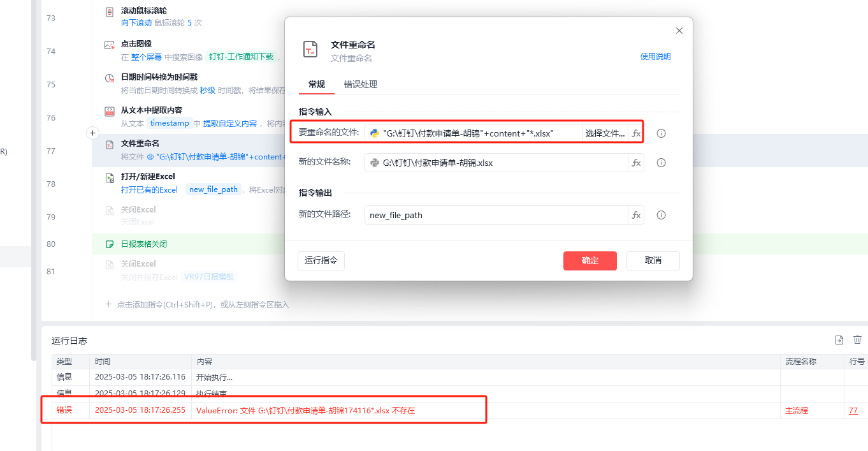Click 提取自定义内容 in step 76
Screen dimensions: 868x451
(230, 124)
